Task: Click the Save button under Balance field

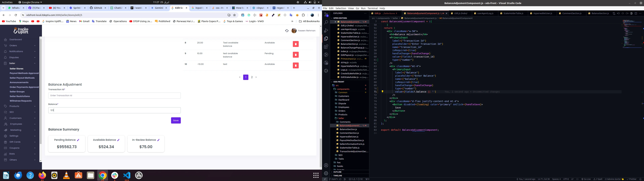Action: (176, 120)
